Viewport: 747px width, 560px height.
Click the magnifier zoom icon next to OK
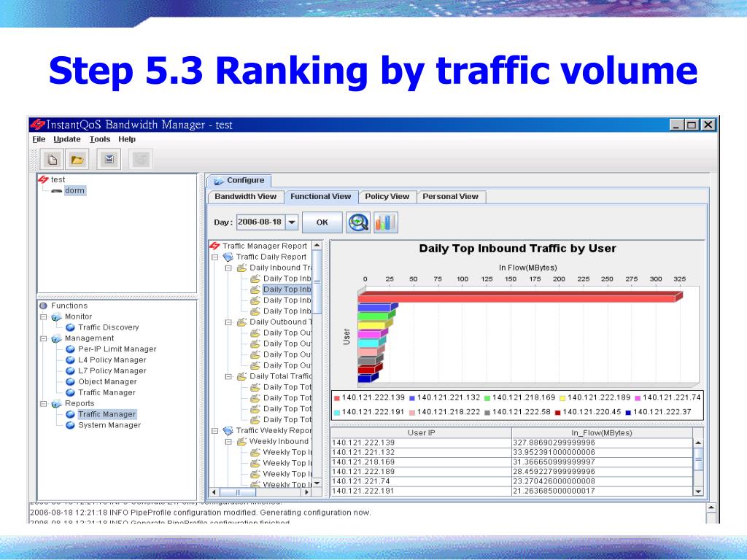[x=358, y=222]
